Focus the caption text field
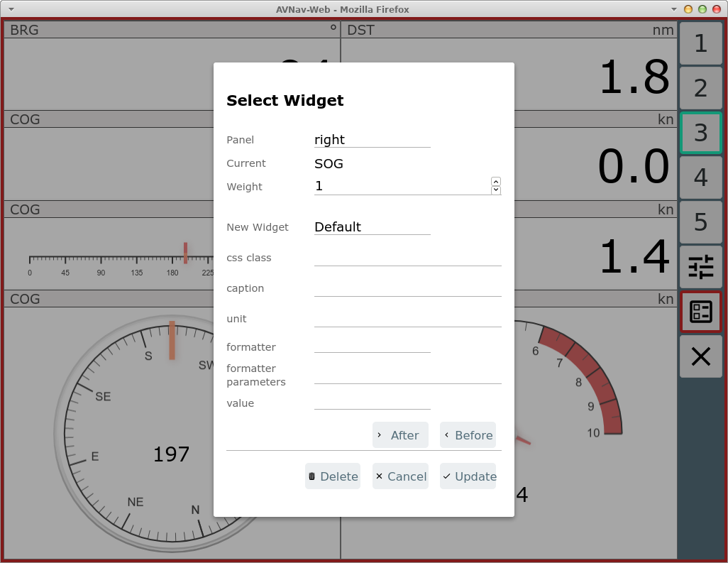728x563 pixels. (407, 288)
